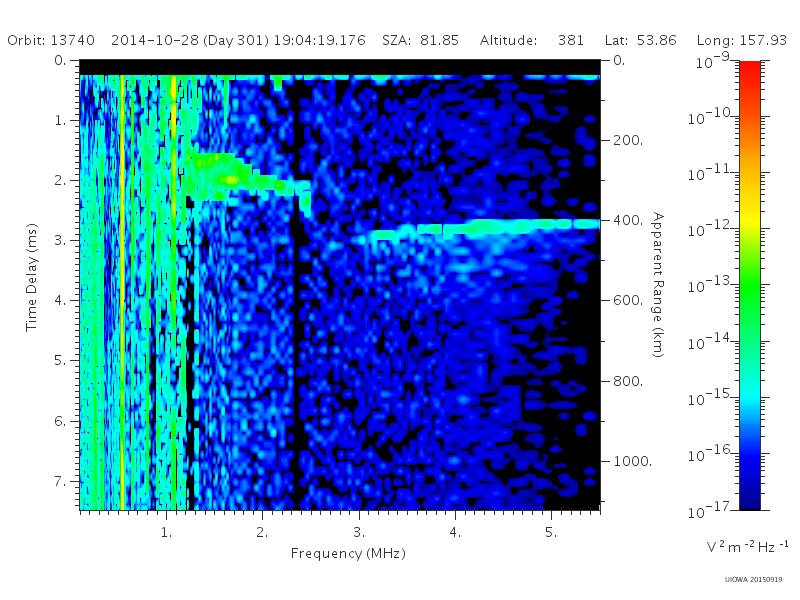This screenshot has width=800, height=600.
Task: Click the 'V² m⁻² Hz⁻¹' units label
Action: tap(747, 546)
